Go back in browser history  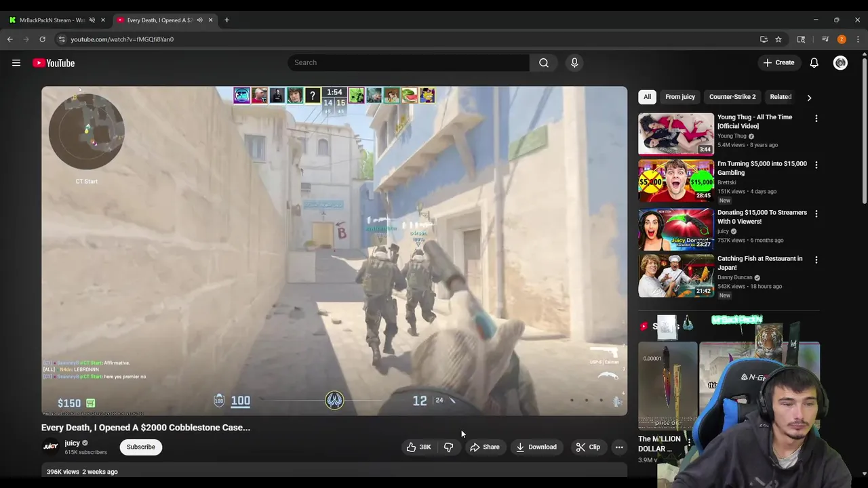(10, 39)
